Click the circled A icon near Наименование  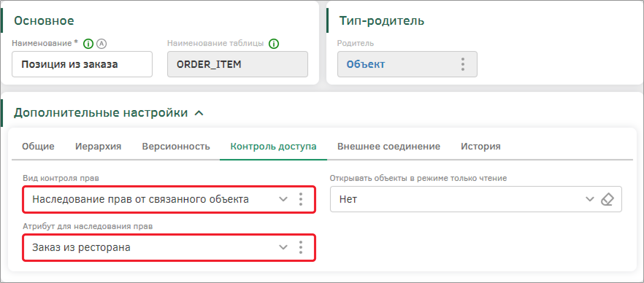(101, 44)
